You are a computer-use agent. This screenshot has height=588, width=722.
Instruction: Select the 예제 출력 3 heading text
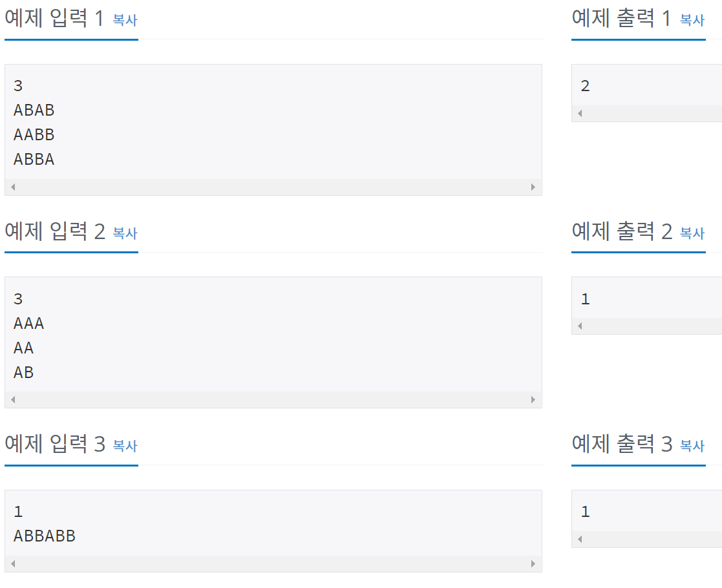point(617,445)
